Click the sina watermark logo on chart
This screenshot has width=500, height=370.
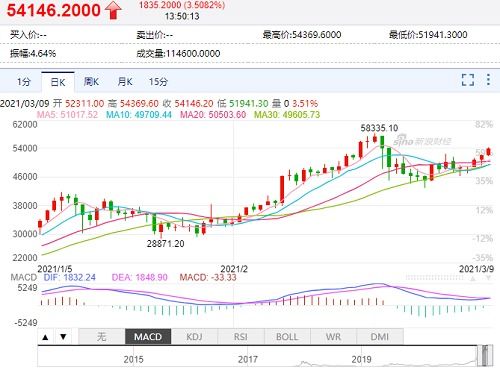pos(422,141)
